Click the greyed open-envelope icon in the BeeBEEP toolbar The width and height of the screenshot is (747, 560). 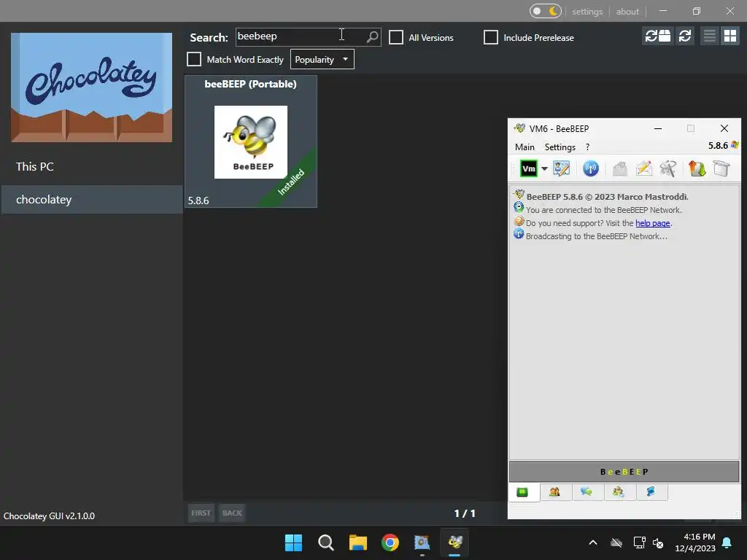coord(620,168)
